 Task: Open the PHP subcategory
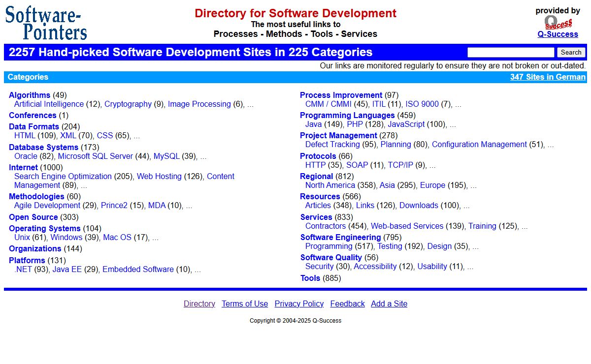[x=355, y=124]
